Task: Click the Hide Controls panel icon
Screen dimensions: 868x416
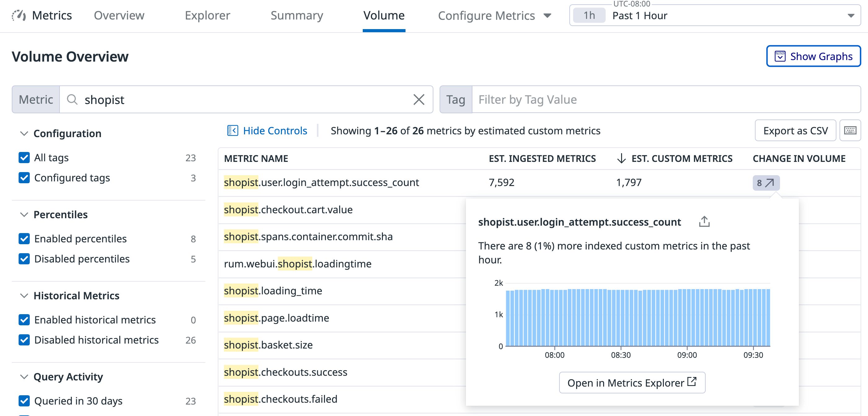Action: (233, 131)
